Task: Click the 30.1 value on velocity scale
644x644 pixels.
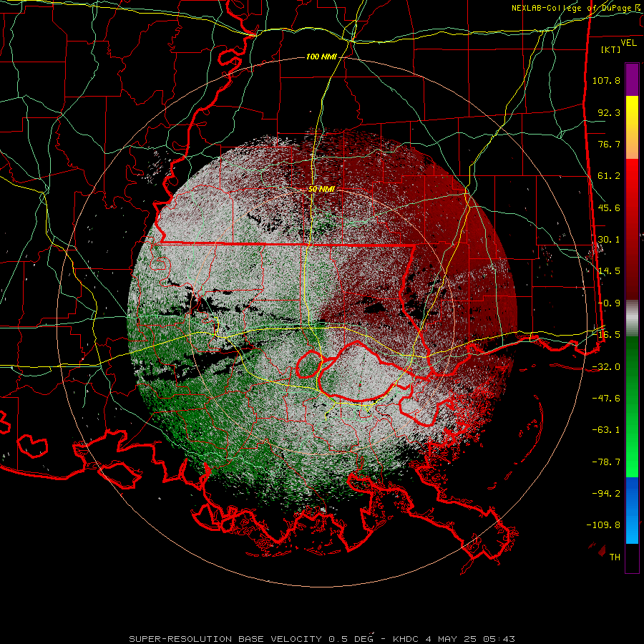Action: coord(609,240)
